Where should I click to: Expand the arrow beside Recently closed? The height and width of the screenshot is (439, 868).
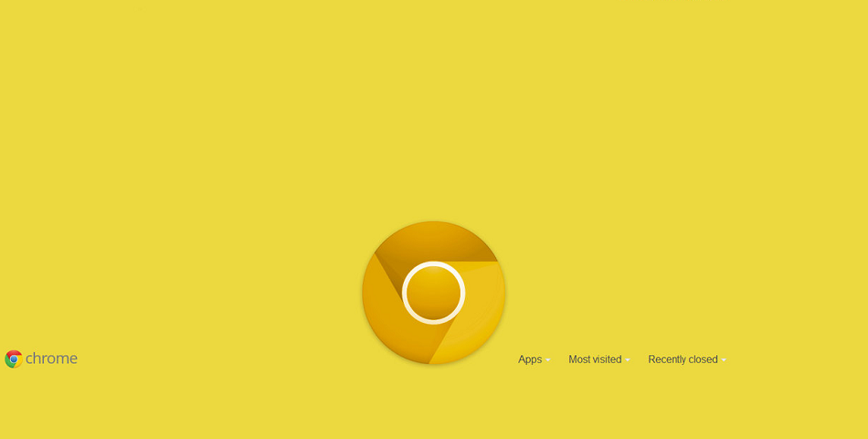[724, 360]
